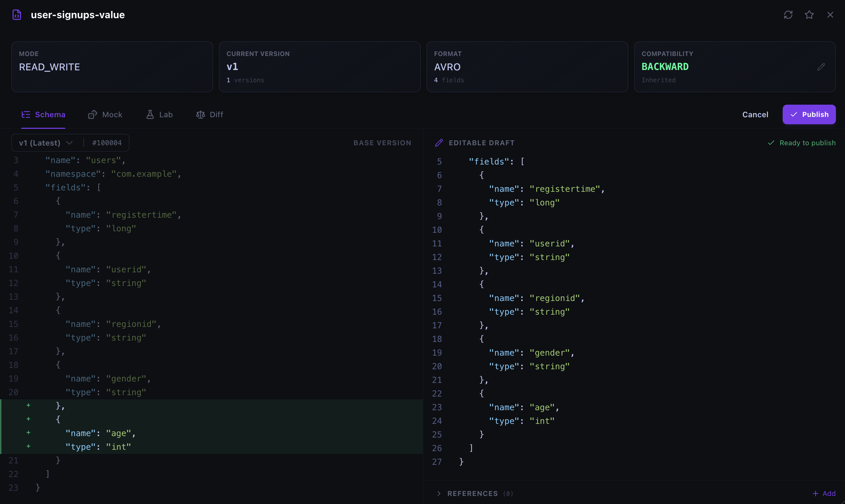
Task: Cancel the draft edits
Action: point(755,114)
